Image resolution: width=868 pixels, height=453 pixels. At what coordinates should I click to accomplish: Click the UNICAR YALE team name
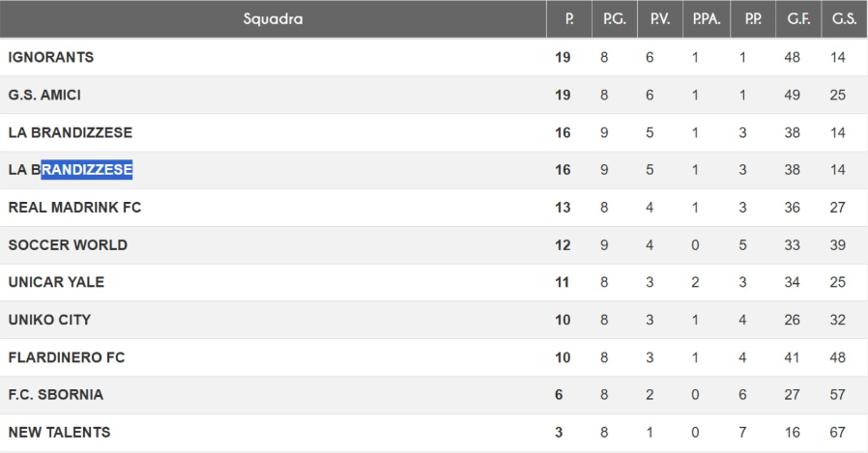pos(56,282)
